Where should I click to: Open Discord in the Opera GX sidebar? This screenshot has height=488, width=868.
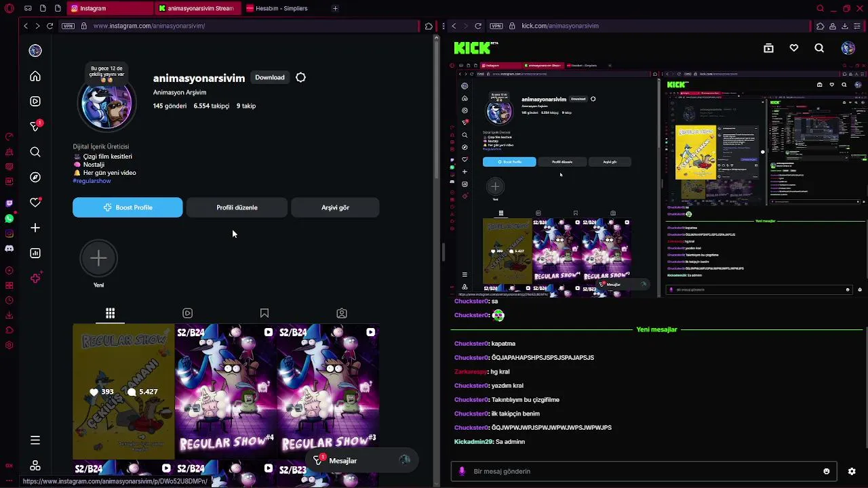[x=9, y=248]
